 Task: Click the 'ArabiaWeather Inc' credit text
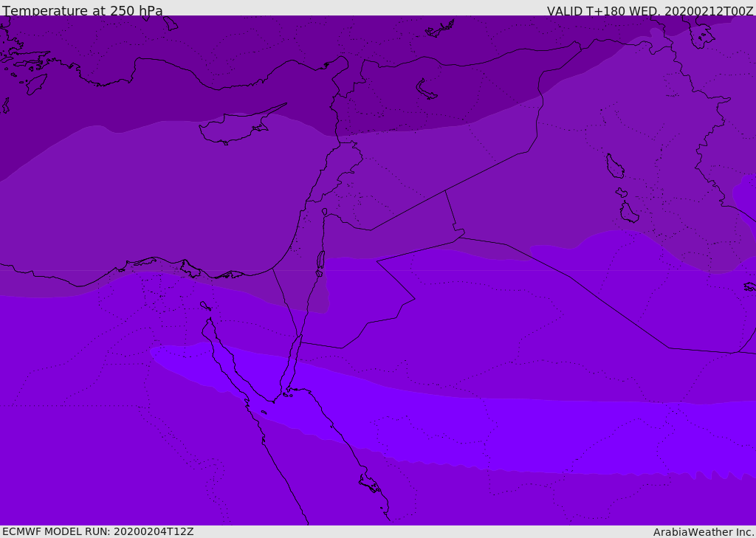coord(703,532)
